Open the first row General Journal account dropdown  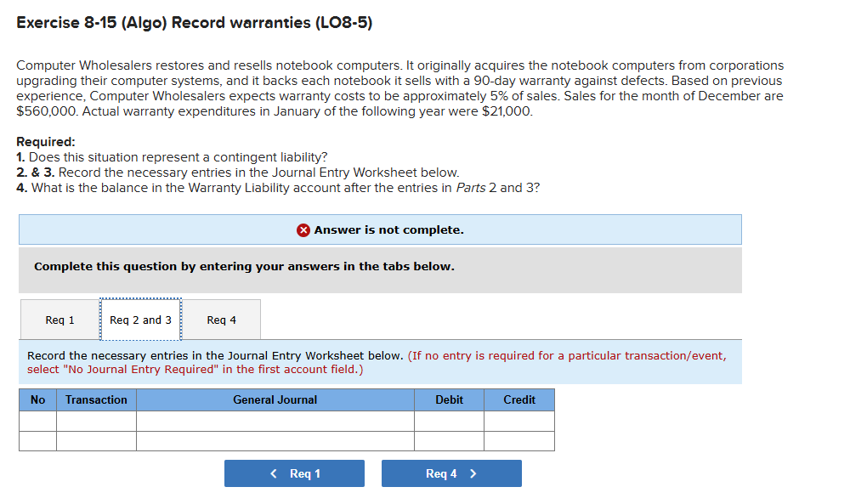(x=275, y=420)
